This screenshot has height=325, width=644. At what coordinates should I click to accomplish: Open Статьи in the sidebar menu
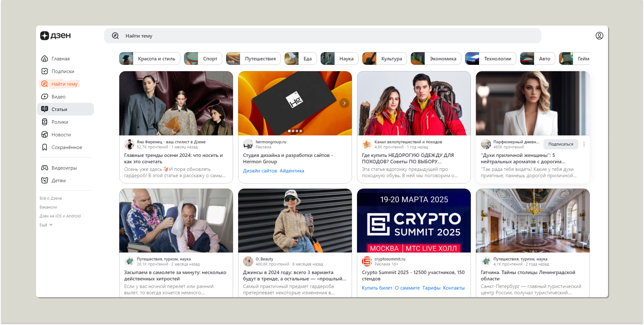[66, 109]
